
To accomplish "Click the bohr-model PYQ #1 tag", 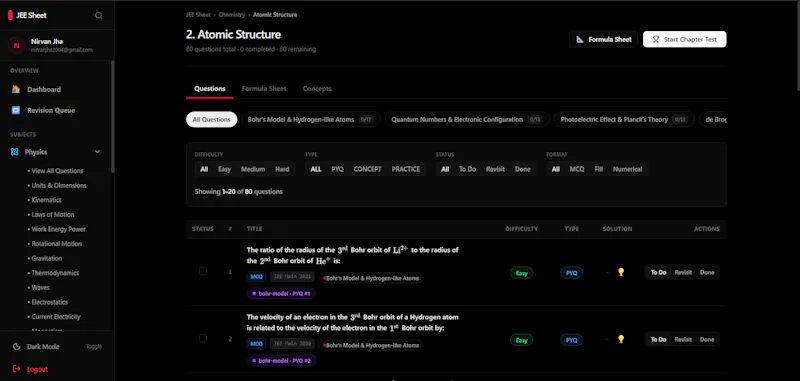I will pos(282,294).
